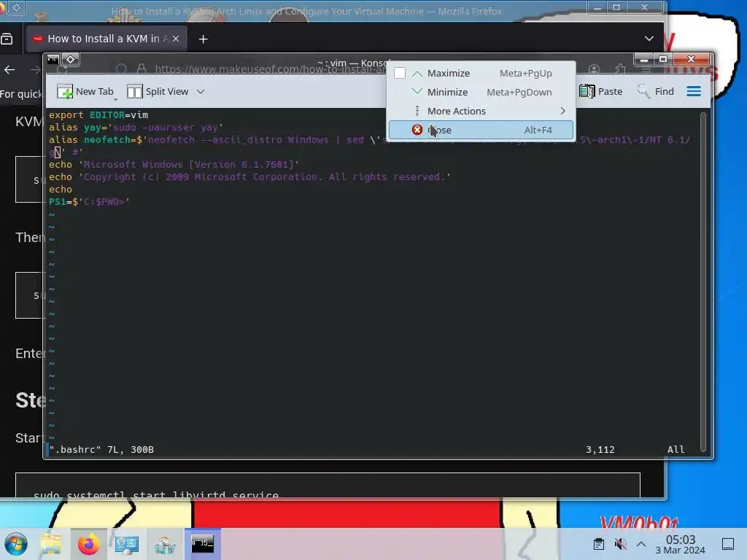Click the echo 'Microsoft Windows [Version' line
The width and height of the screenshot is (747, 560).
(174, 164)
